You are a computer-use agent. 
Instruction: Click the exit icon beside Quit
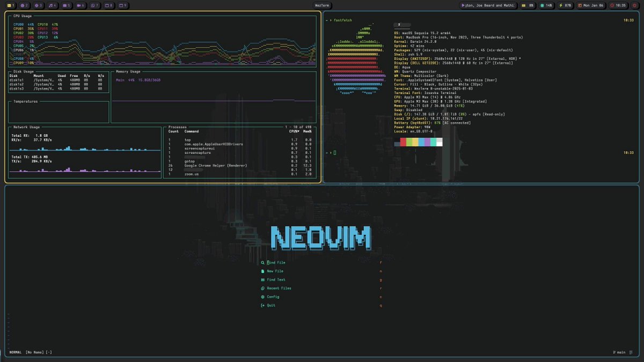262,305
